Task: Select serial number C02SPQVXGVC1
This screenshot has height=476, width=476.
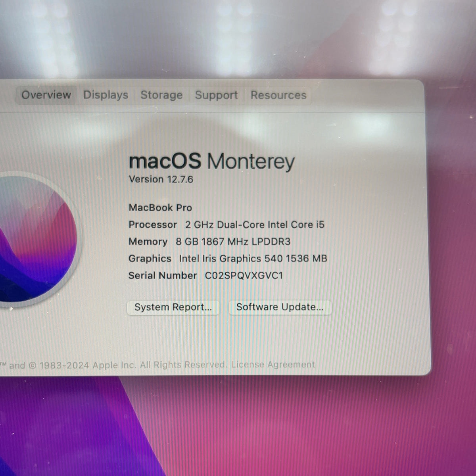Action: pos(244,276)
